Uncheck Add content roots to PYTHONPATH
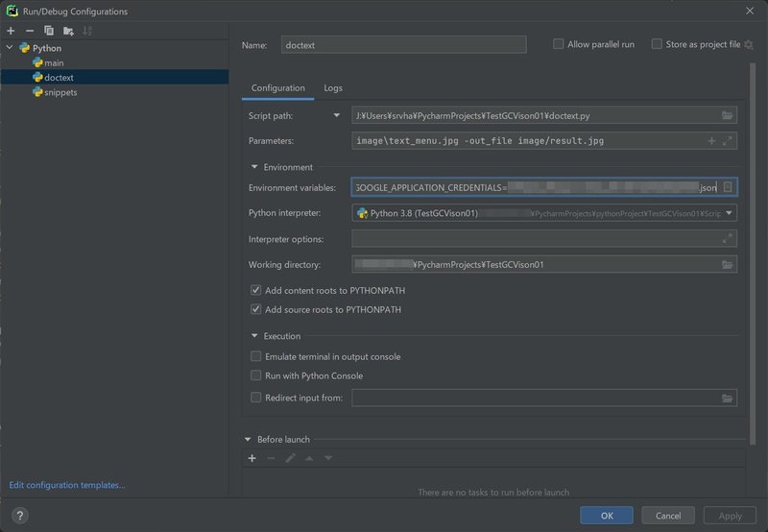 pos(255,290)
